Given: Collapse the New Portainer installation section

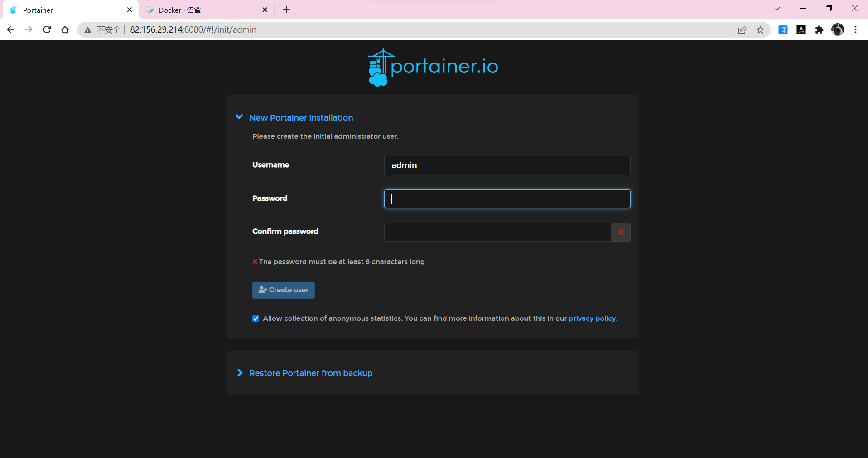Looking at the screenshot, I should coord(239,117).
